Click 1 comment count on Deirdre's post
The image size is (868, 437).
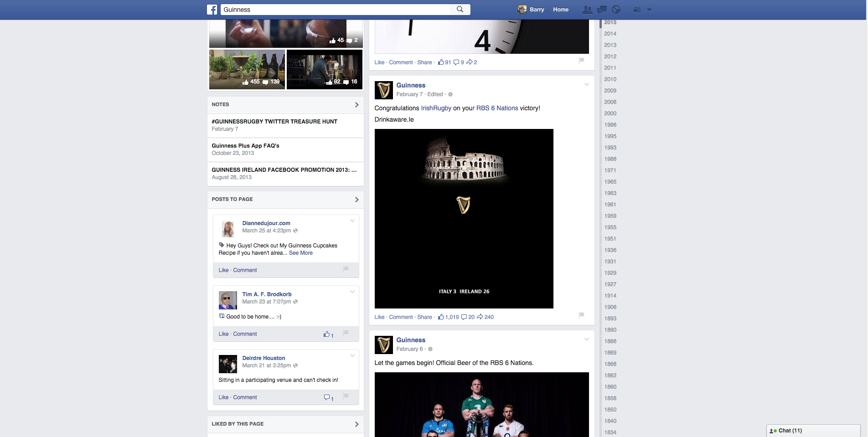tap(329, 398)
